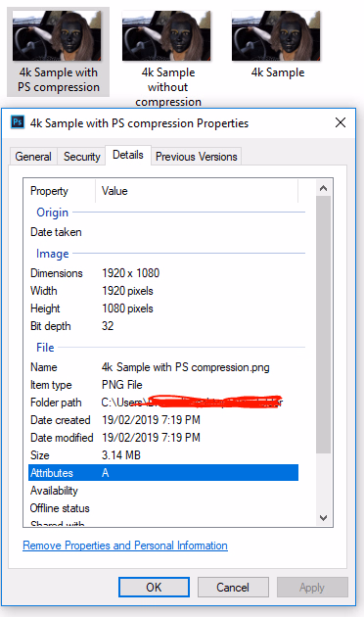Confirm with the OK button
This screenshot has width=364, height=617.
pyautogui.click(x=154, y=587)
